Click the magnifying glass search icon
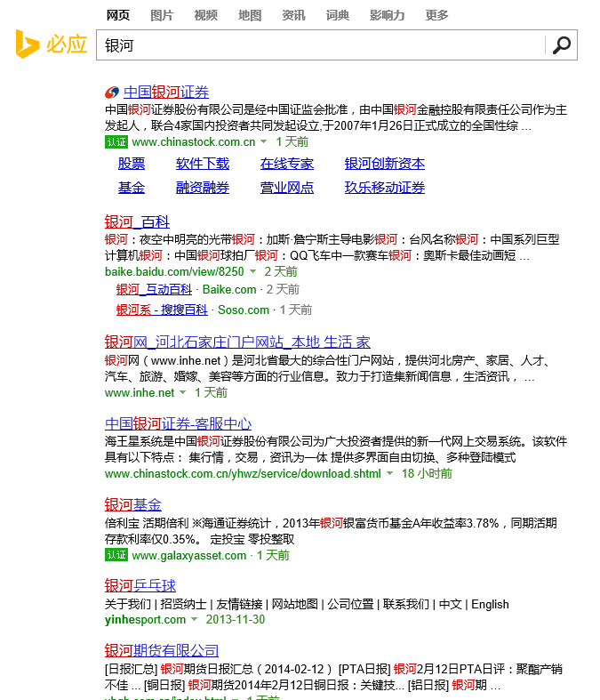This screenshot has width=600, height=700. coord(562,45)
